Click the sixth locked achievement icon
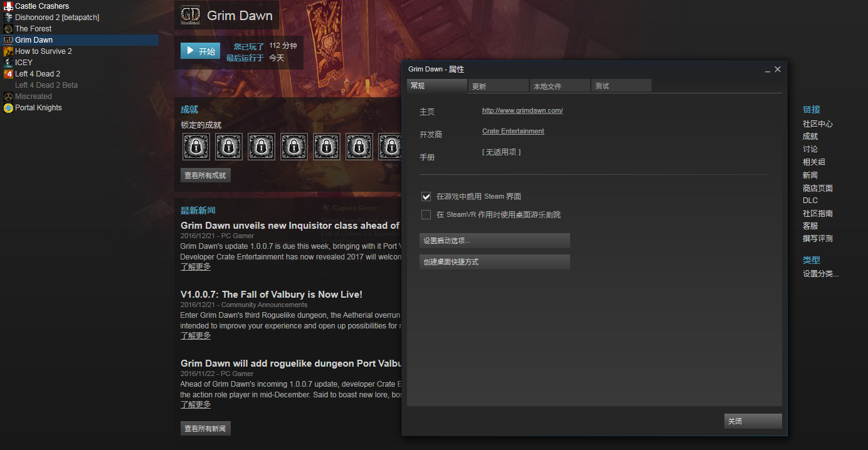The image size is (868, 450). [359, 147]
